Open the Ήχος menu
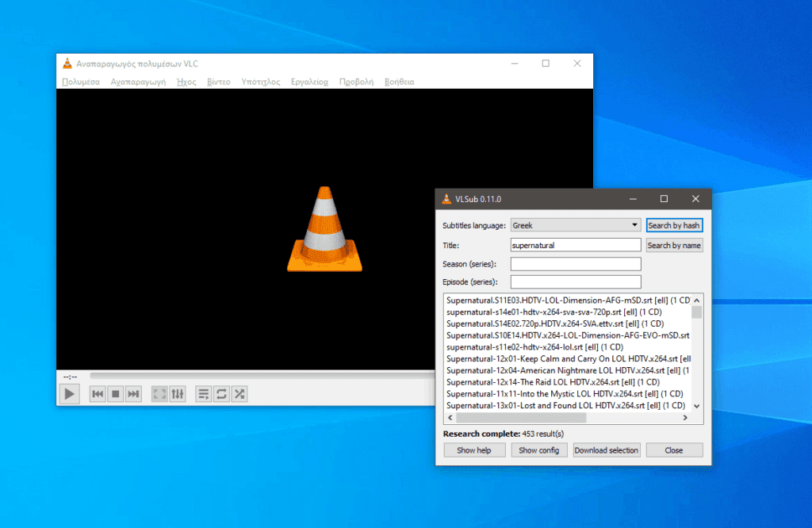 click(x=186, y=82)
